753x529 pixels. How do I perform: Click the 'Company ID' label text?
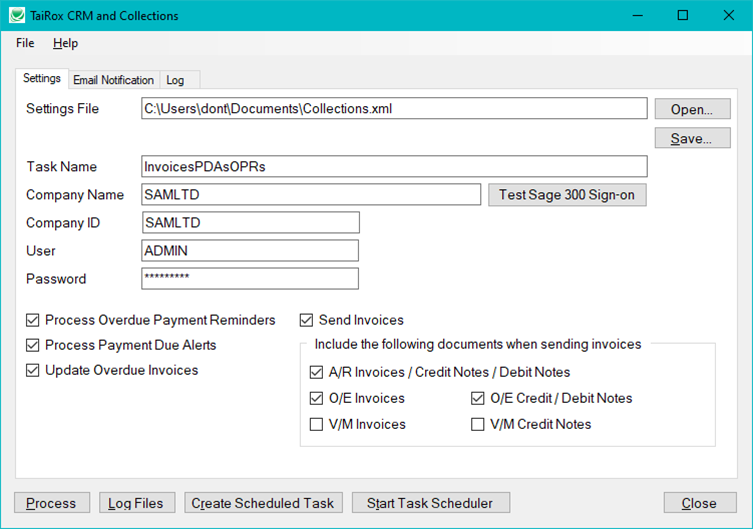[x=63, y=223]
